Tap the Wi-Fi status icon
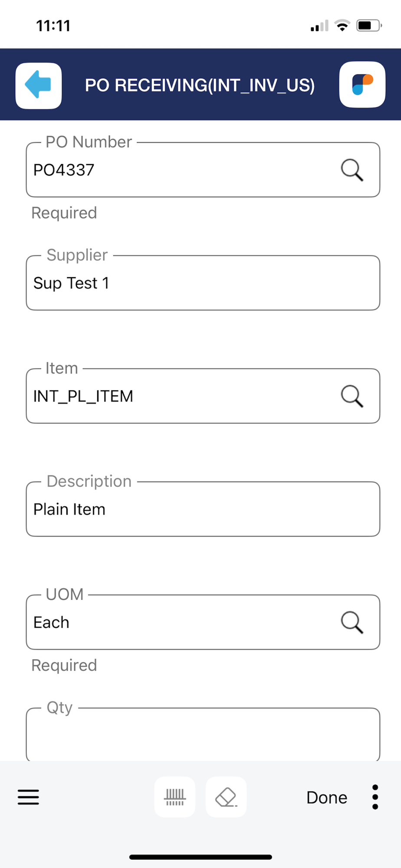401x868 pixels. coord(343,26)
